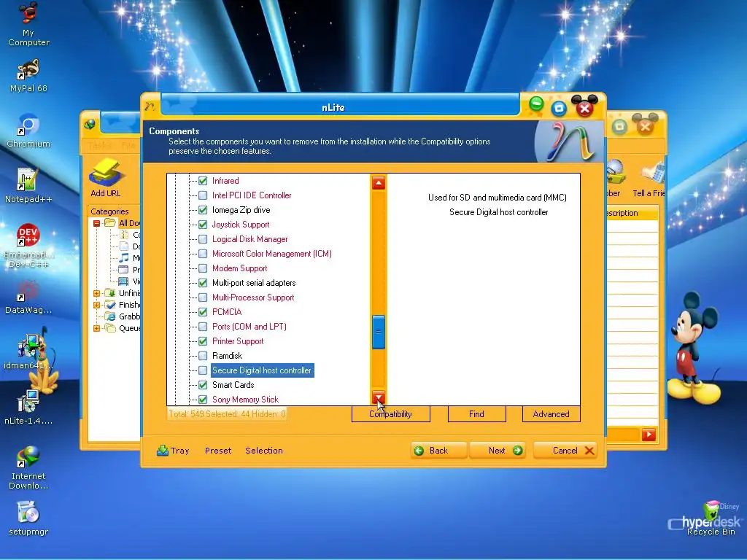Select Smart Cards component label

[x=233, y=385]
